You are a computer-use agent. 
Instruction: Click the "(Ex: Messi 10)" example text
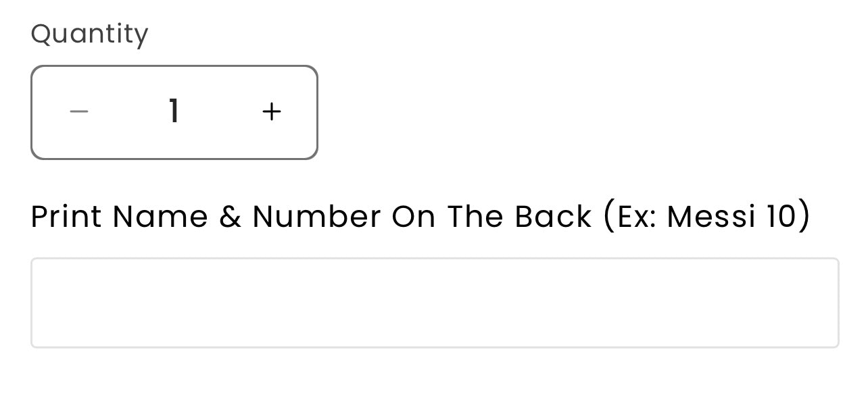[705, 217]
